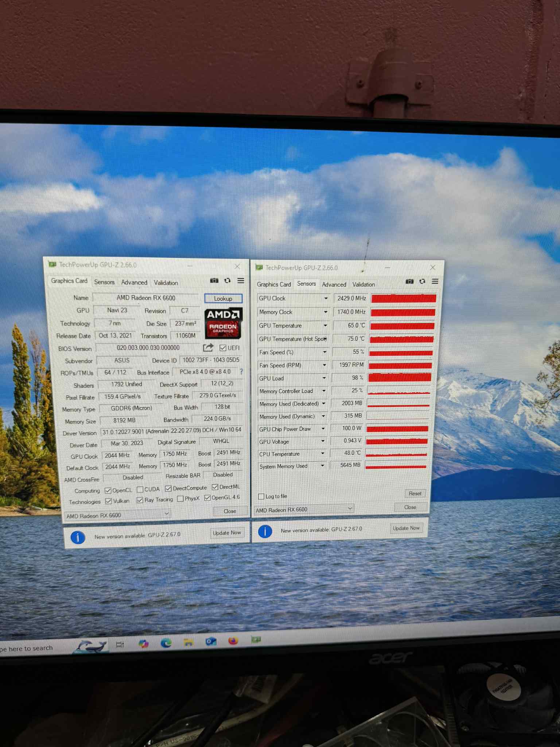
Task: Click info icon in left update notification
Action: tap(78, 537)
